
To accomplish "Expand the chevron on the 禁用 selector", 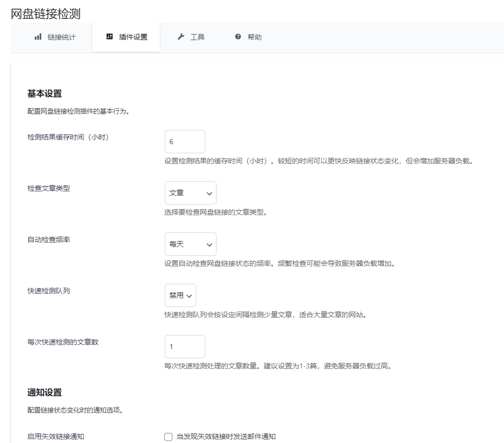I will click(x=190, y=295).
